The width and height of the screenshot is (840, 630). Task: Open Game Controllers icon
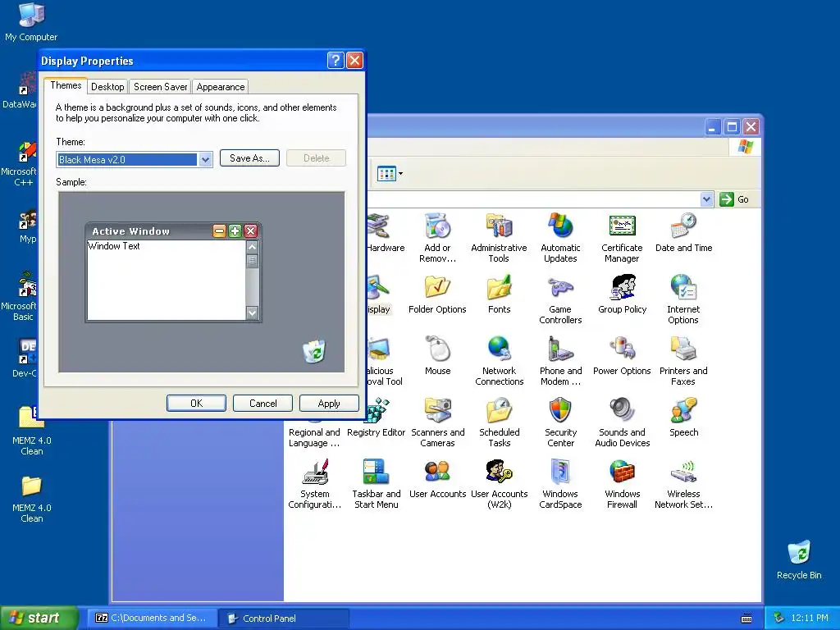click(x=560, y=299)
